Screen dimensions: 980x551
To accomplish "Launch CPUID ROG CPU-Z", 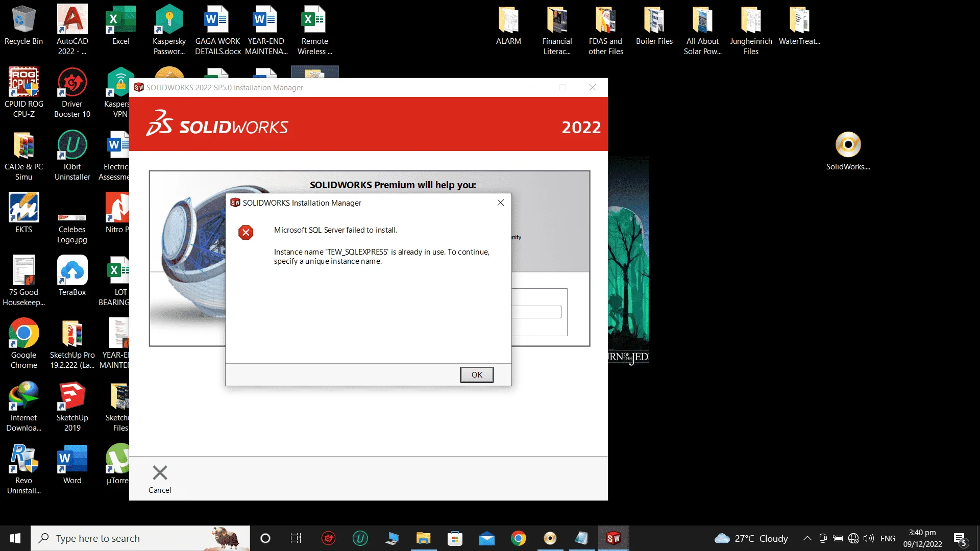I will tap(23, 93).
